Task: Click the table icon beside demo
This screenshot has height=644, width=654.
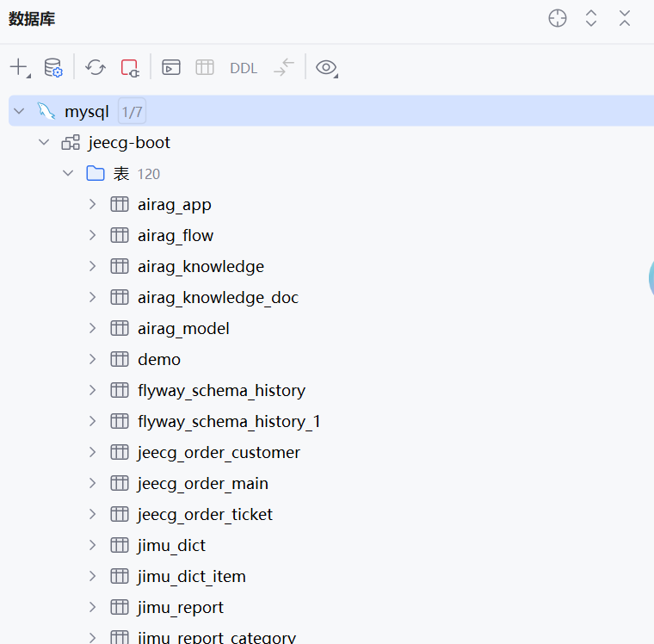Action: (120, 359)
